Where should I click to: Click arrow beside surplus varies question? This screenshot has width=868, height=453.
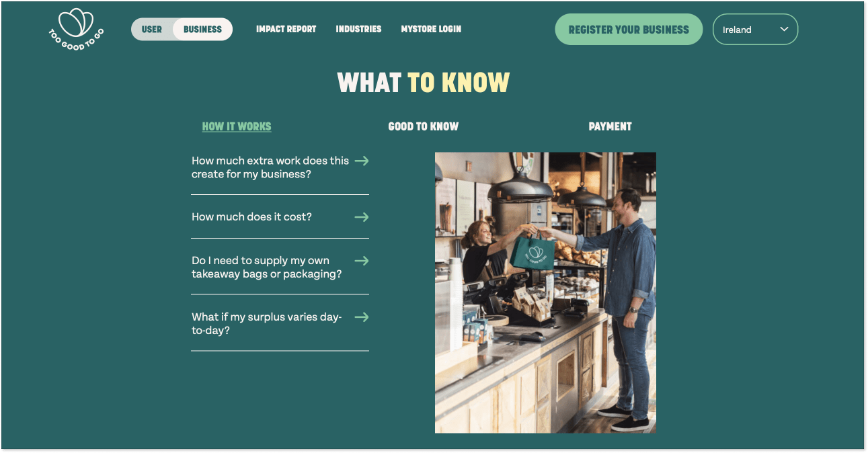click(362, 317)
